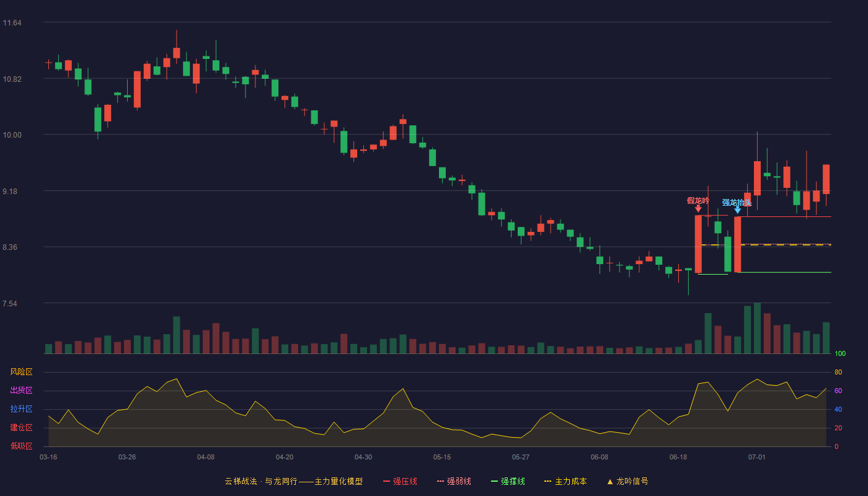
Task: Click the 11.64 price axis label
Action: (12, 23)
